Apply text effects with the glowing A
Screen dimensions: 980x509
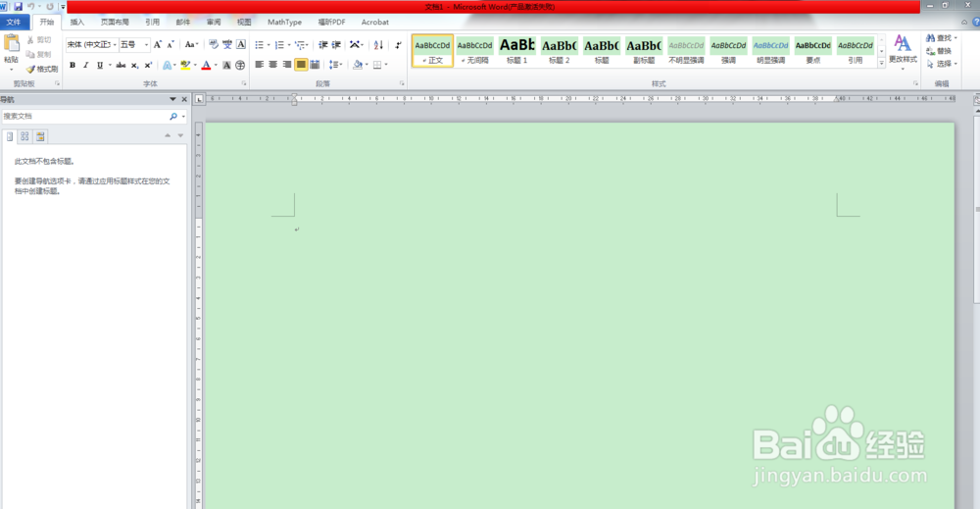click(x=167, y=65)
